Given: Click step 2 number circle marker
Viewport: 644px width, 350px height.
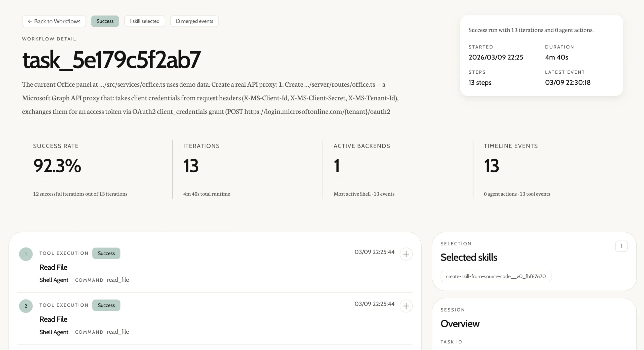Looking at the screenshot, I should tap(26, 306).
